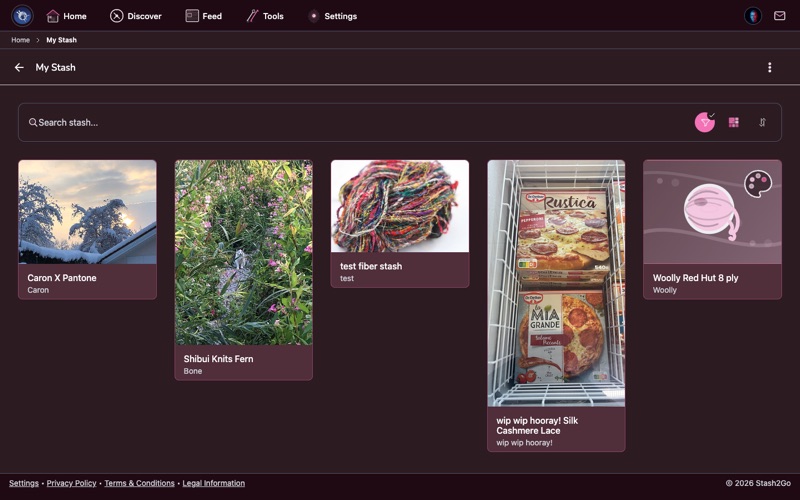Toggle the pink stash filter button

705,122
